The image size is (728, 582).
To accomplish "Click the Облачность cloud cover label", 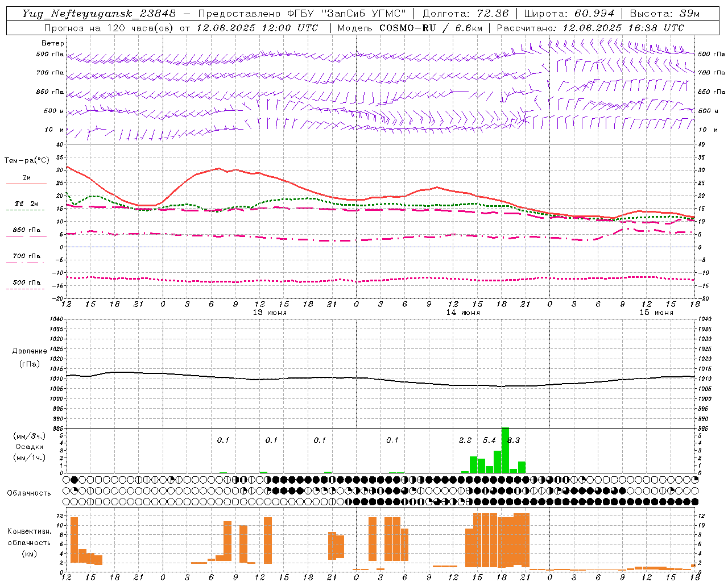I will tap(29, 493).
